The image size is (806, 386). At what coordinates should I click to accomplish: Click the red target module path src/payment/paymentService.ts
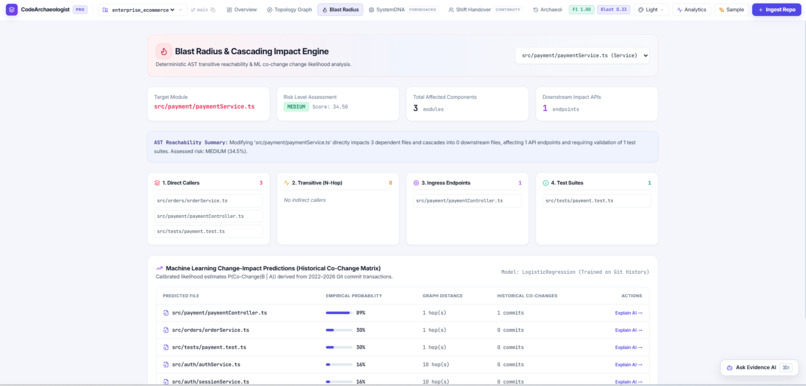tap(204, 106)
